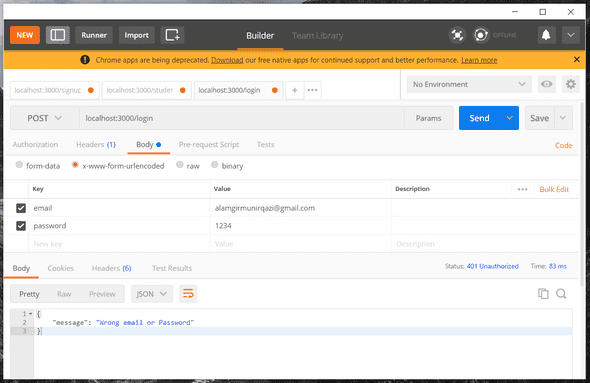The height and width of the screenshot is (383, 590).
Task: Open manage environments gear icon
Action: 570,84
